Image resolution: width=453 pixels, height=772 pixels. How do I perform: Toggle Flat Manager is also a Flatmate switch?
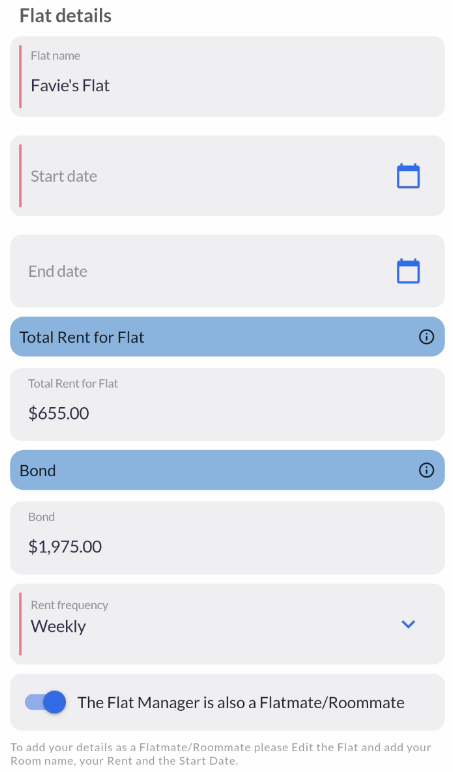tap(45, 702)
